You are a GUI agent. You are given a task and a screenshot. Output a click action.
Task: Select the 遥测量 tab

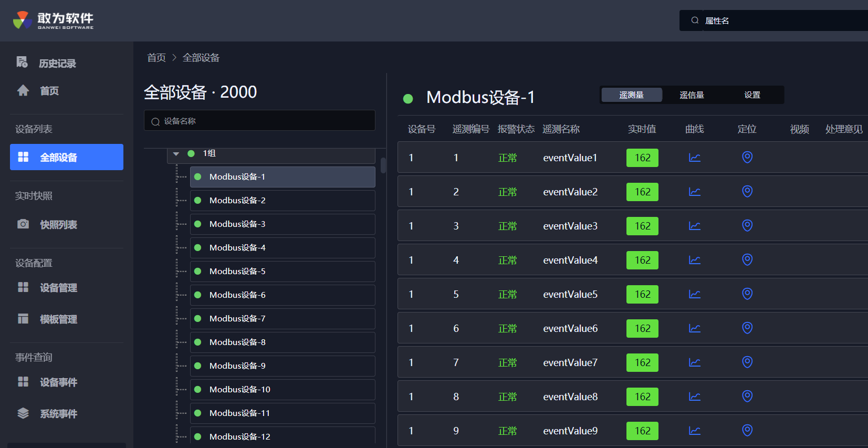pyautogui.click(x=631, y=95)
